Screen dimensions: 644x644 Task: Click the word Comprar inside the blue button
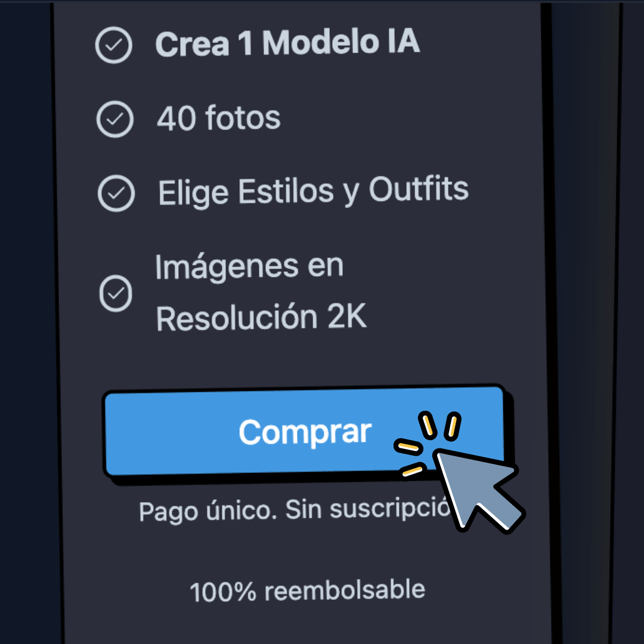(305, 432)
